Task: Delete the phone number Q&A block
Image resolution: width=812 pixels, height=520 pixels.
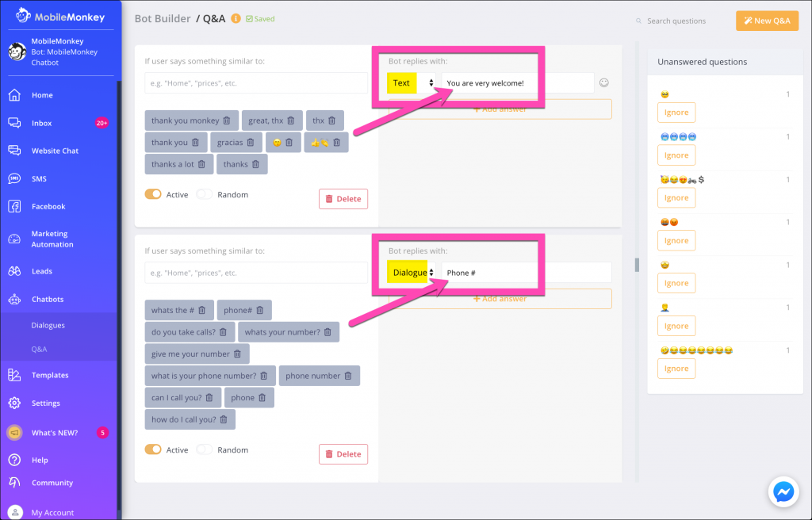Action: (343, 454)
